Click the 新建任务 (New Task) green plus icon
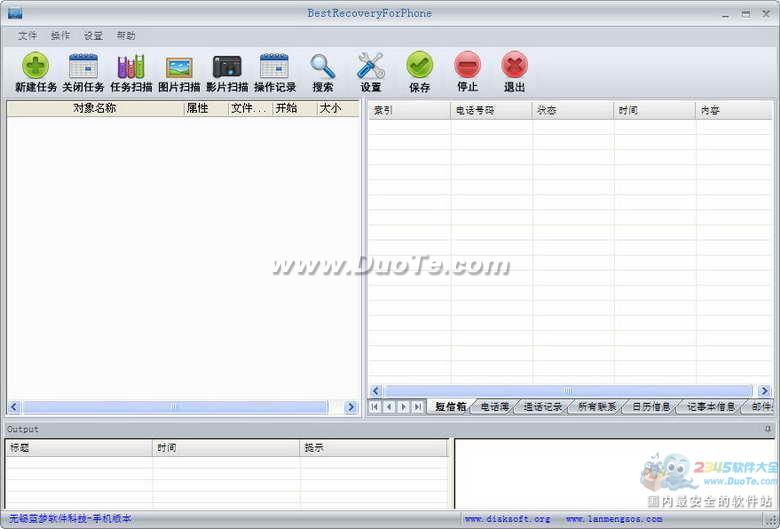Screen dimensions: 780x529 point(35,66)
